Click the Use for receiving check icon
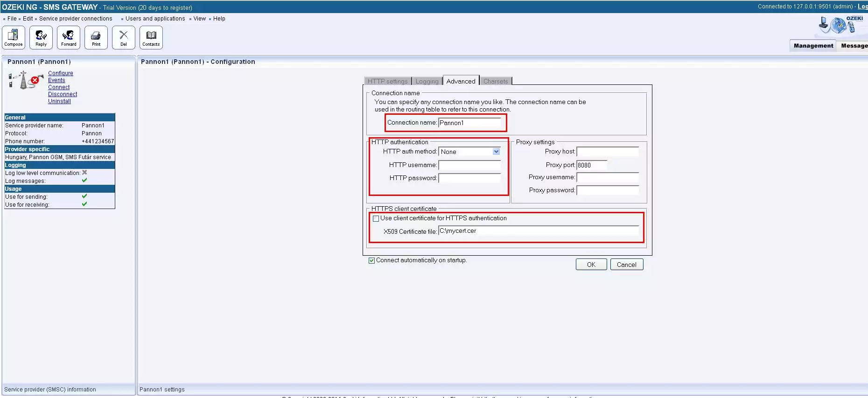The height and width of the screenshot is (398, 868). click(x=84, y=204)
